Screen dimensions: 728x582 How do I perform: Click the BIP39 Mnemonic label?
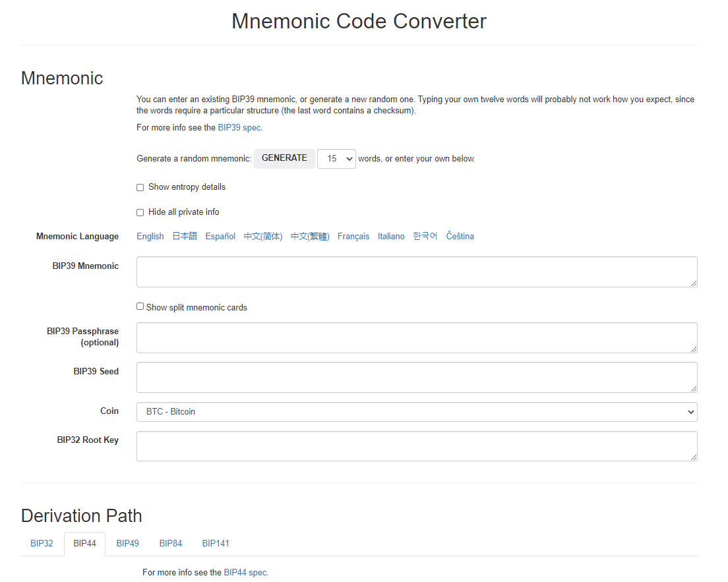tap(86, 266)
